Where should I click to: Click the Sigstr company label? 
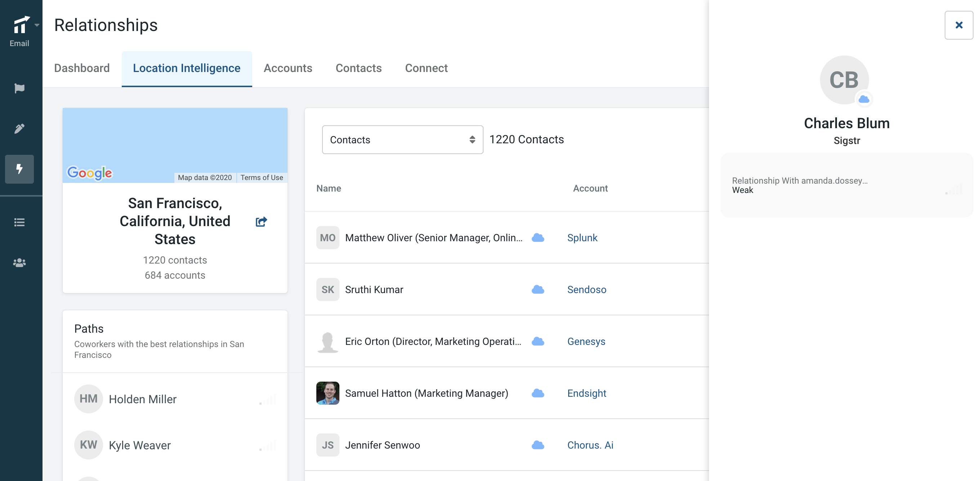coord(846,141)
